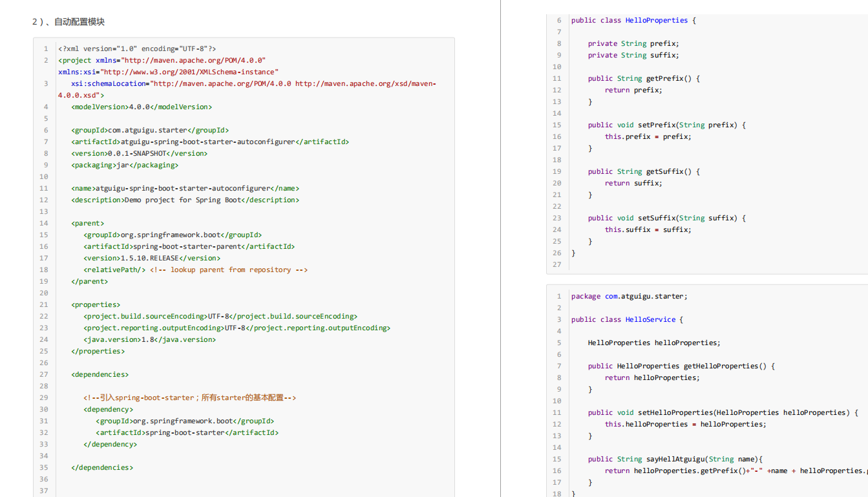The width and height of the screenshot is (868, 497).
Task: Click the xsi:schemaLocation attribute line
Action: coord(247,90)
